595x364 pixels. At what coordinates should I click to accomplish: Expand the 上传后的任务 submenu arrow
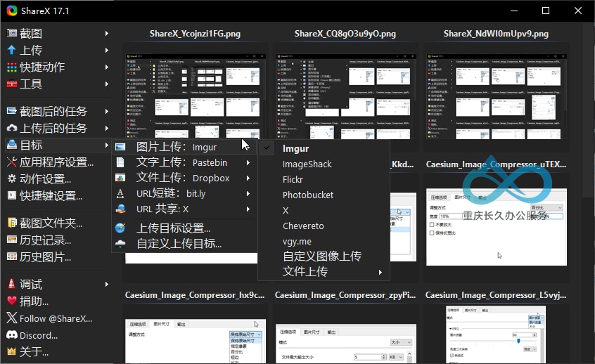point(107,128)
